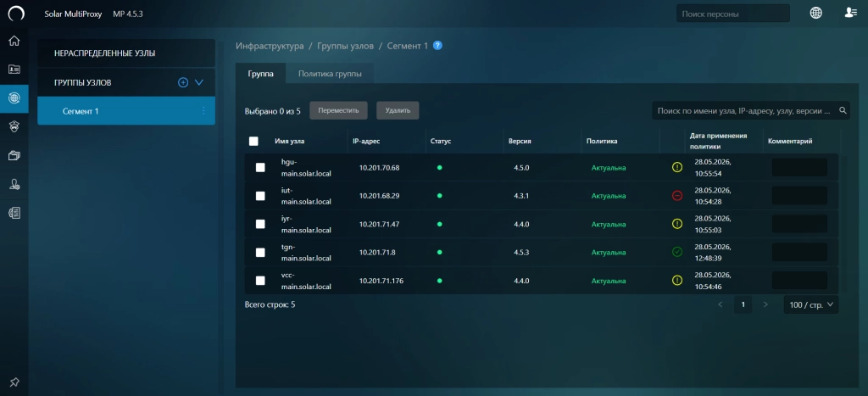Click Актуальна policy in iyr-main row
The image size is (868, 396).
[609, 224]
